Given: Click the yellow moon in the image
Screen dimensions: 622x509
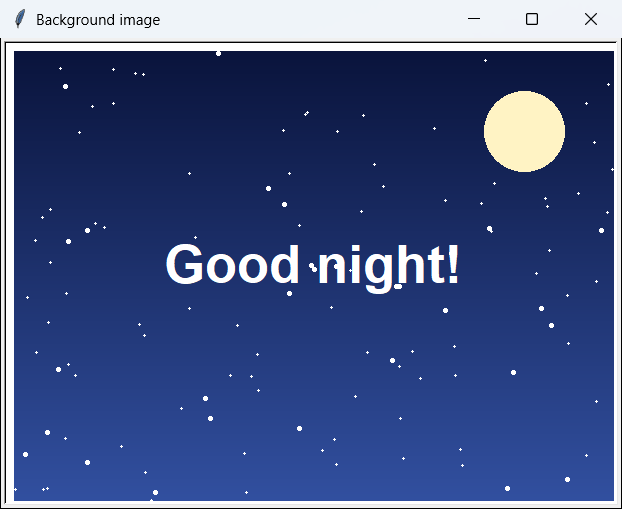Looking at the screenshot, I should [x=524, y=131].
